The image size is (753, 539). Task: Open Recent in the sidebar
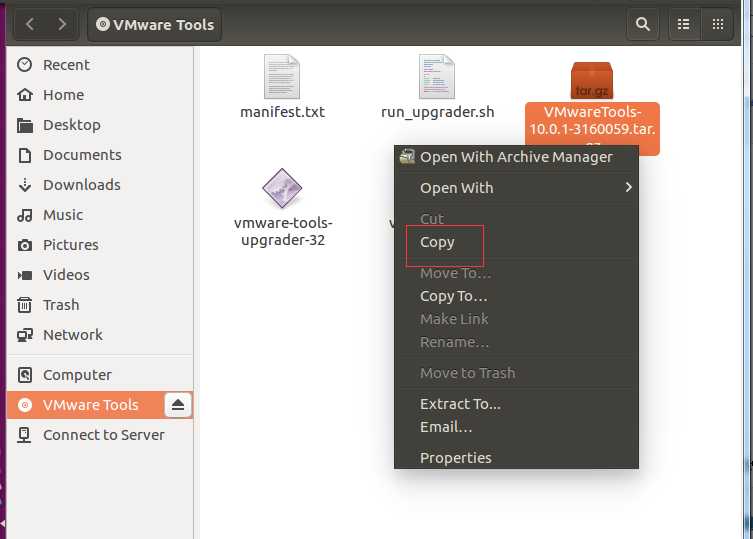99,65
